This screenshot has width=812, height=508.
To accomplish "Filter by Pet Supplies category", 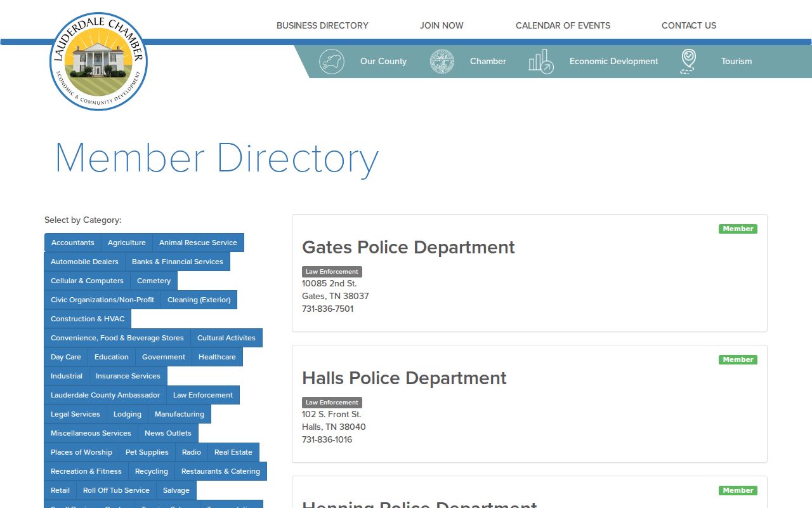I will click(147, 452).
